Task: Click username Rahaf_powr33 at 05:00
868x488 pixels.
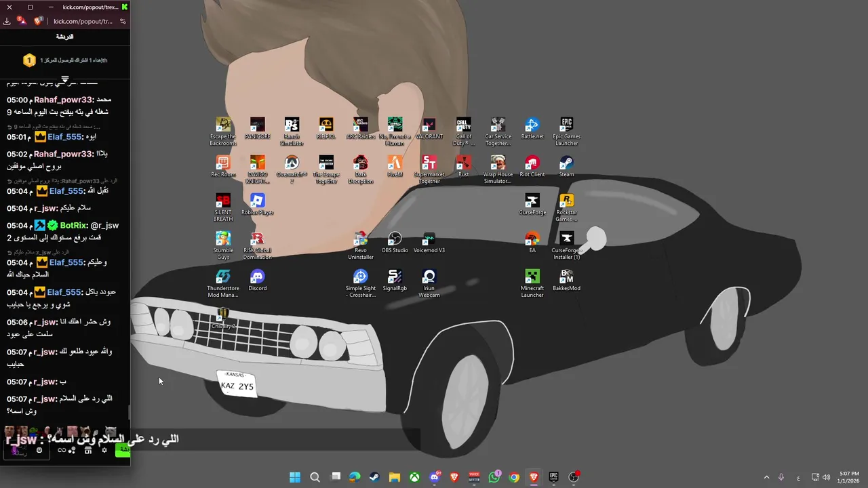Action: 64,100
